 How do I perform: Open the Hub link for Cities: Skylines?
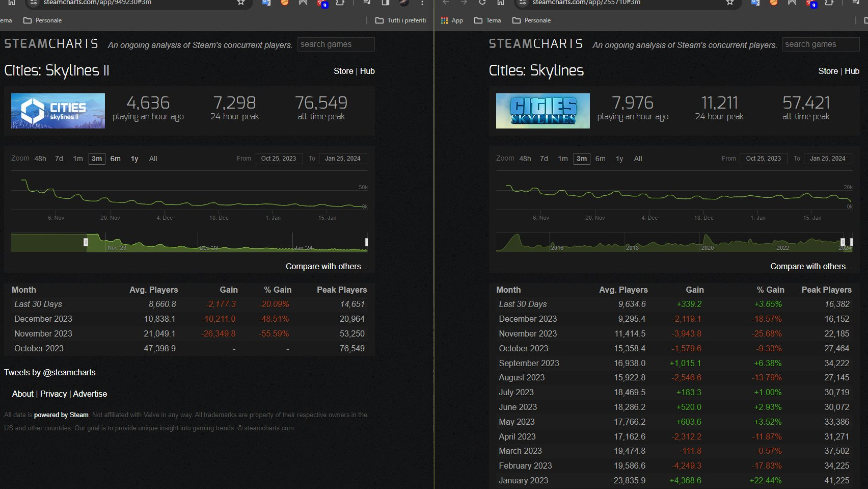click(852, 71)
